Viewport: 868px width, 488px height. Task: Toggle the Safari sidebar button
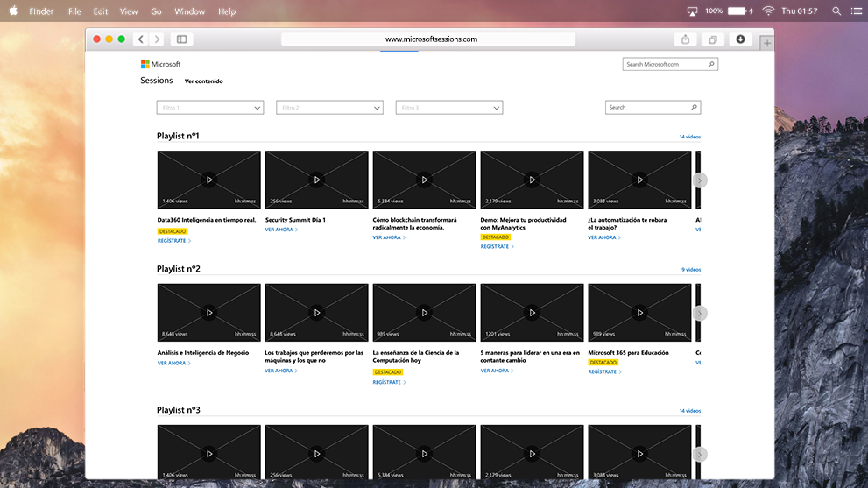click(x=181, y=39)
